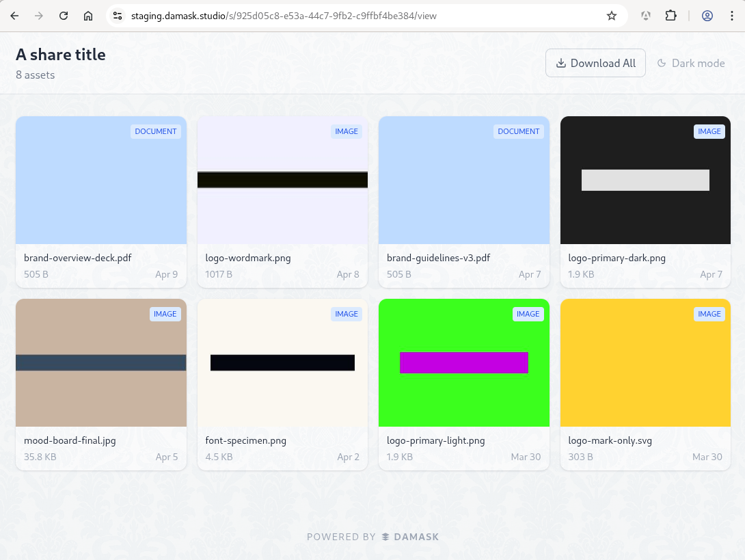Reload the page

(64, 16)
